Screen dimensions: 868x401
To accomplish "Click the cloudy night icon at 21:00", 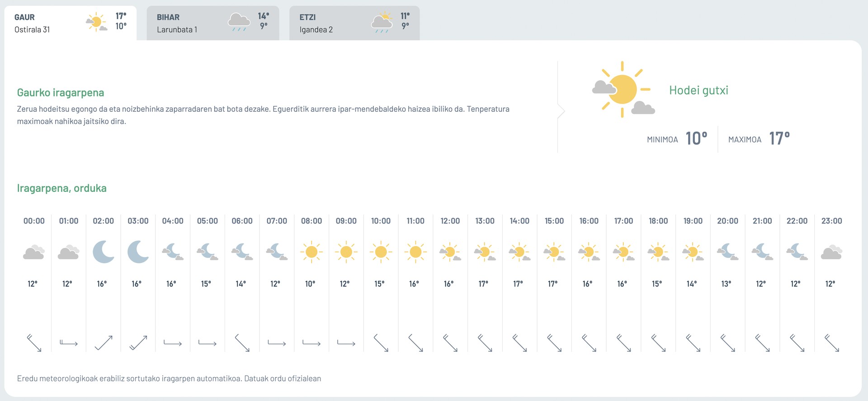I will [x=762, y=252].
